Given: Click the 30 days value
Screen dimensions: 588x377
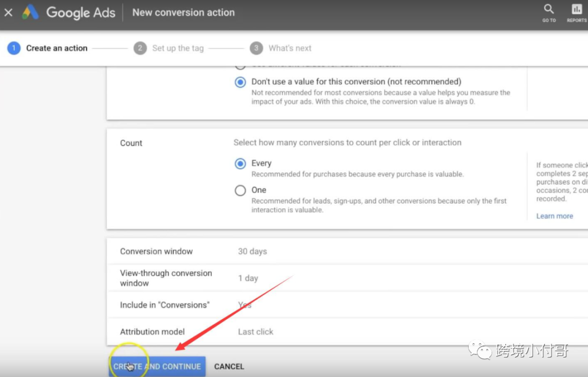Looking at the screenshot, I should click(x=253, y=251).
